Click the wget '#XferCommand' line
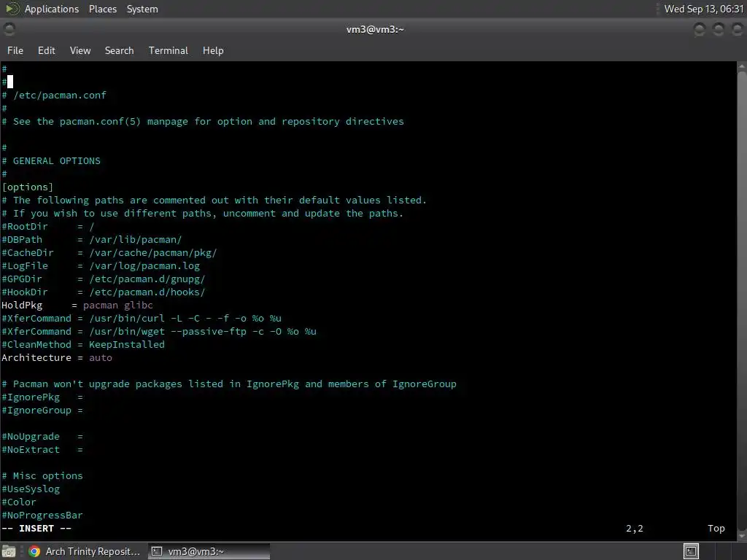 pyautogui.click(x=158, y=332)
